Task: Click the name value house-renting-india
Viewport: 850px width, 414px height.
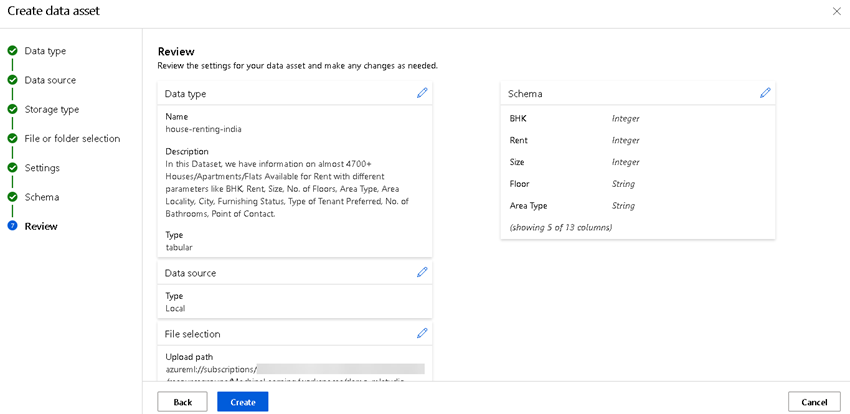Action: point(203,129)
